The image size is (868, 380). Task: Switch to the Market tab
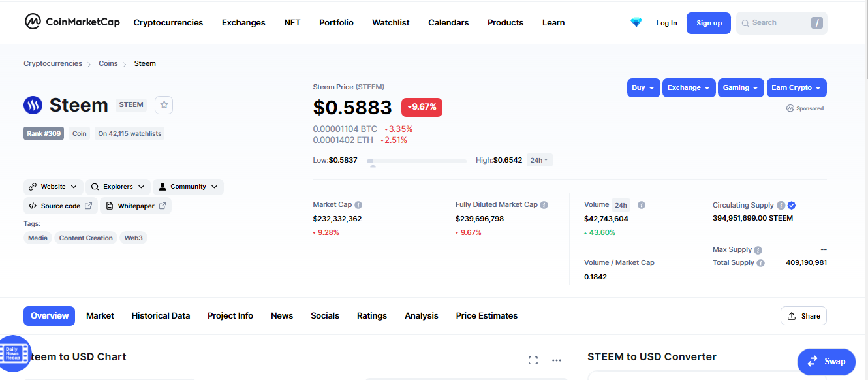pyautogui.click(x=100, y=316)
